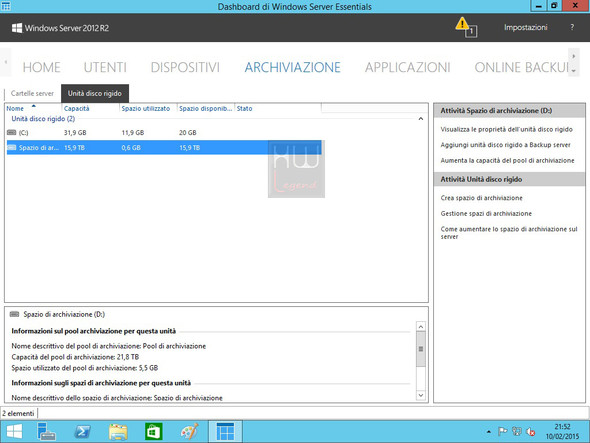
Task: Open the Windows Store taskbar icon
Action: [x=154, y=431]
